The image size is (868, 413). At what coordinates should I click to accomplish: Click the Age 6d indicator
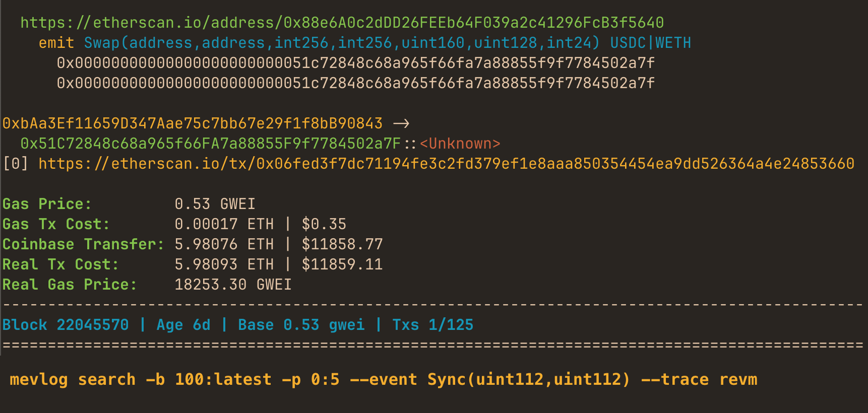183,325
